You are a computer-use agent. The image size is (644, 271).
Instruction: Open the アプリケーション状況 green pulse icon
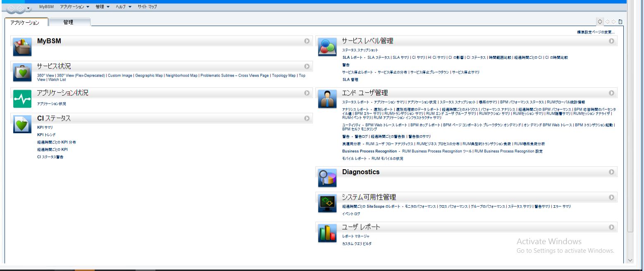pos(22,99)
